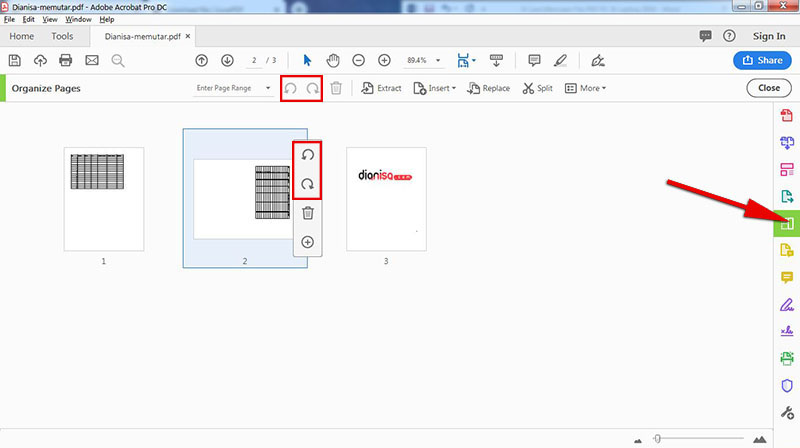Delete pages with the toolbar trash icon
Image resolution: width=800 pixels, height=448 pixels.
point(336,88)
